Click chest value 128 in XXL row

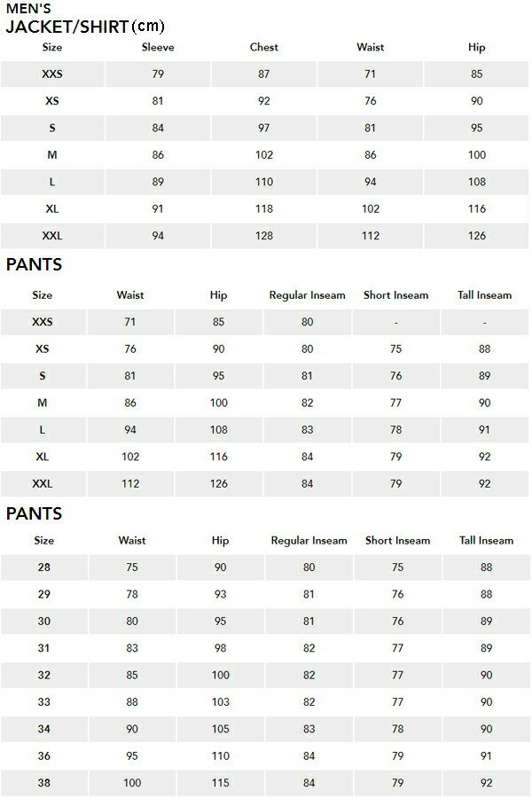[x=264, y=236]
